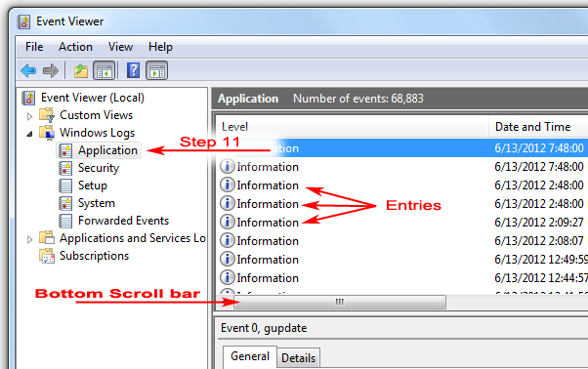The image size is (588, 369).
Task: Open Help using the question mark icon
Action: point(133,70)
